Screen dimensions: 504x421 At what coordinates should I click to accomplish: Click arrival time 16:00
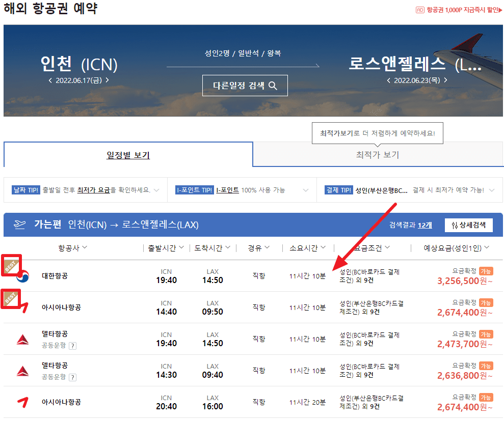click(213, 406)
